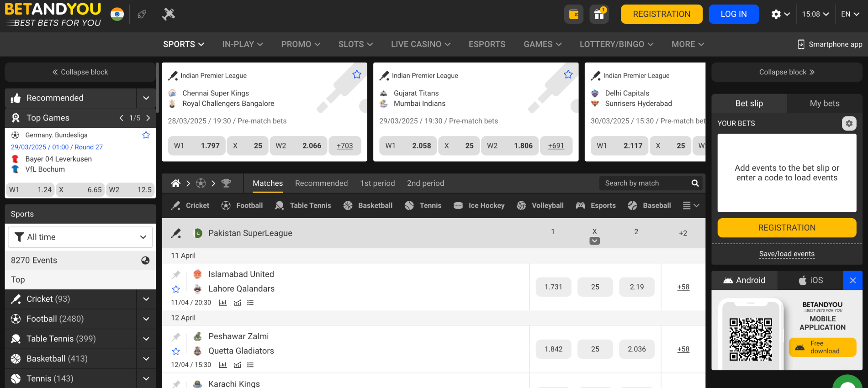Click the Search by match field
The image size is (868, 388).
(644, 184)
